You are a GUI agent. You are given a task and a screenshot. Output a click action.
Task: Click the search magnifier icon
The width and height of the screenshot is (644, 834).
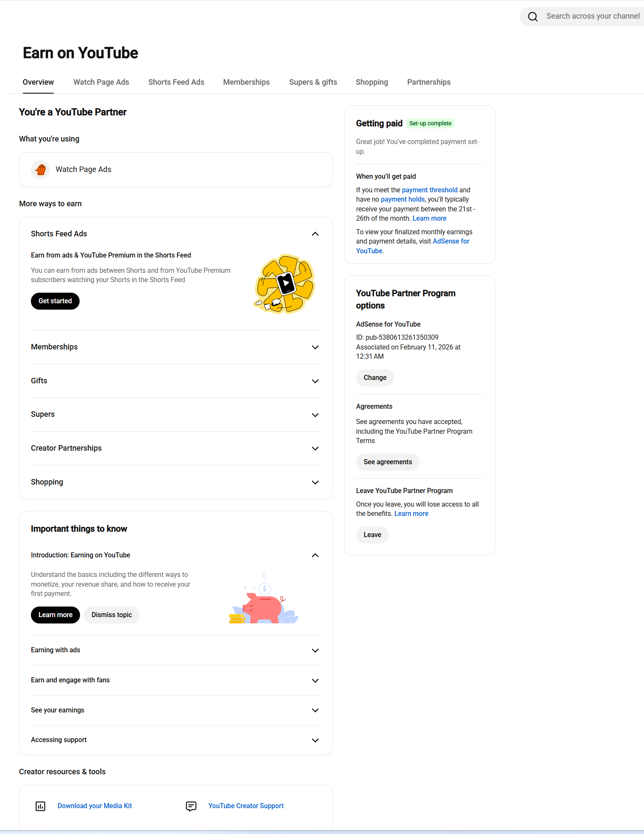point(533,17)
